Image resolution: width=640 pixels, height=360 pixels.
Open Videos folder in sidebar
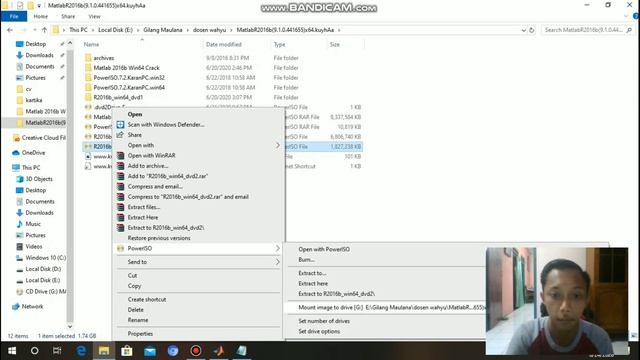pos(29,247)
